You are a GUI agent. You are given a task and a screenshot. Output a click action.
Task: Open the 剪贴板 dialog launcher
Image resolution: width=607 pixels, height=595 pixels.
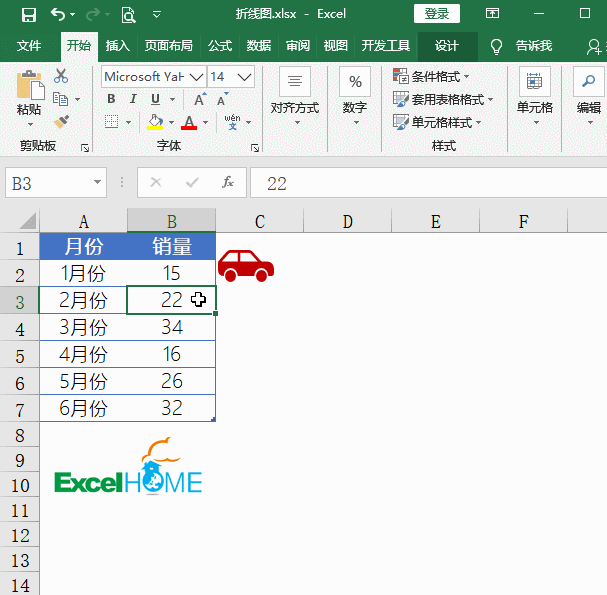point(85,148)
